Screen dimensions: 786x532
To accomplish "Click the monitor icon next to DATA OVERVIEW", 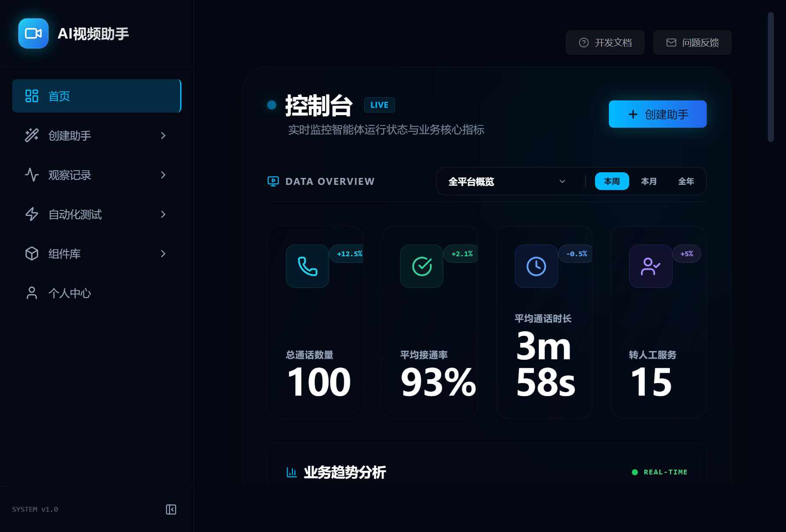I will click(x=273, y=181).
